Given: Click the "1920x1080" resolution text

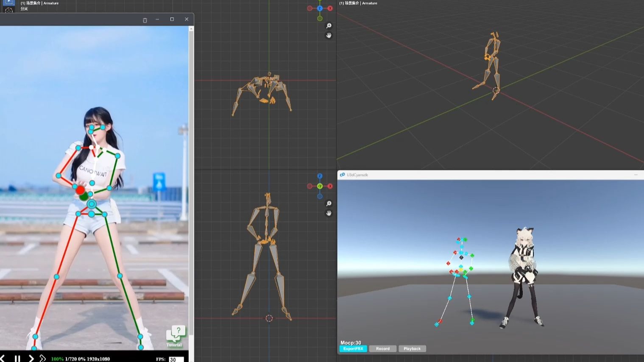Looking at the screenshot, I should pyautogui.click(x=98, y=359).
